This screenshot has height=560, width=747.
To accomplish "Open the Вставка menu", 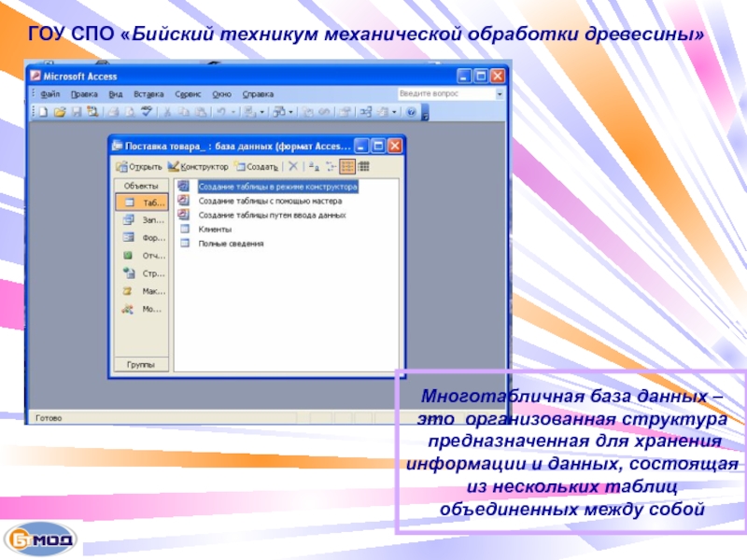I will (x=148, y=94).
